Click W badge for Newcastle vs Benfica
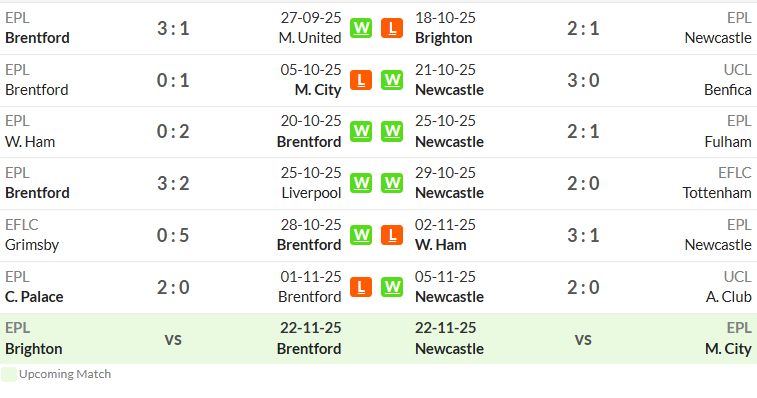This screenshot has height=398, width=757. (392, 80)
